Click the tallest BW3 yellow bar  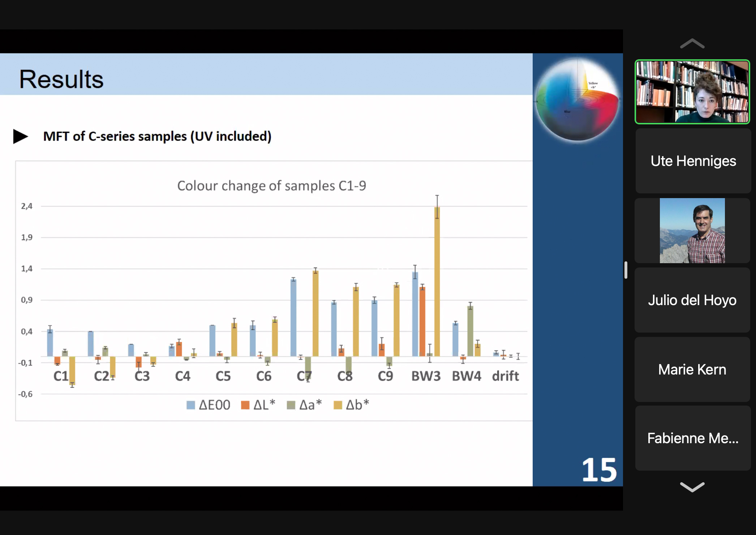pos(437,282)
